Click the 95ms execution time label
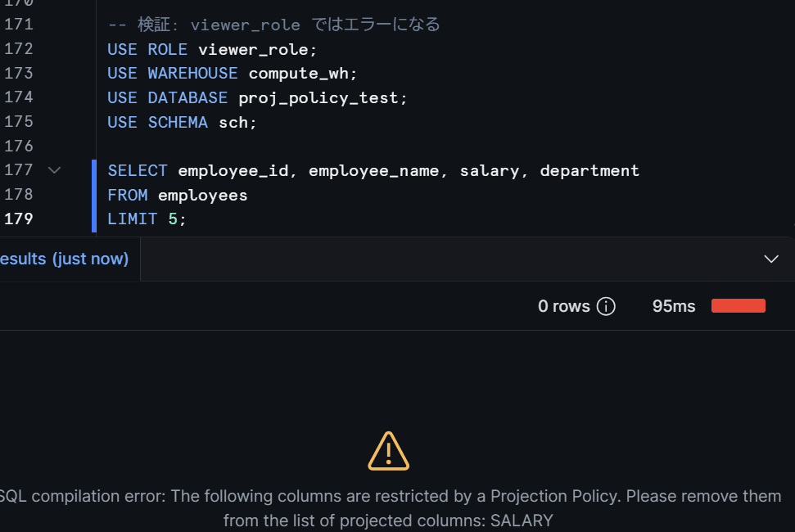 pos(674,306)
